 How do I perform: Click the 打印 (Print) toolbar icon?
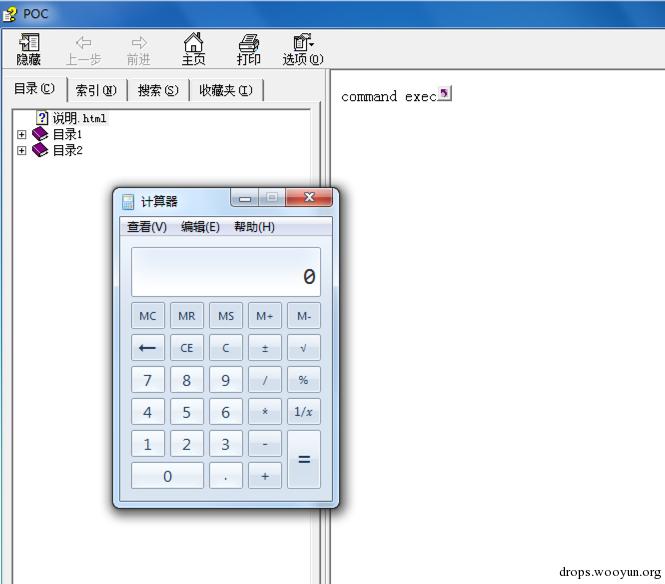pos(249,49)
